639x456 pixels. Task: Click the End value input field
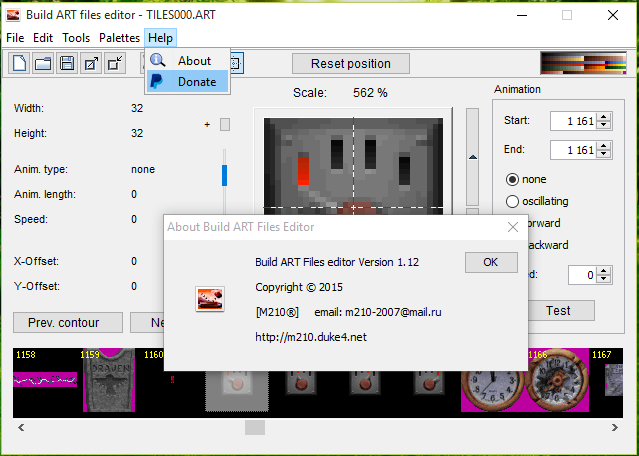[x=574, y=150]
